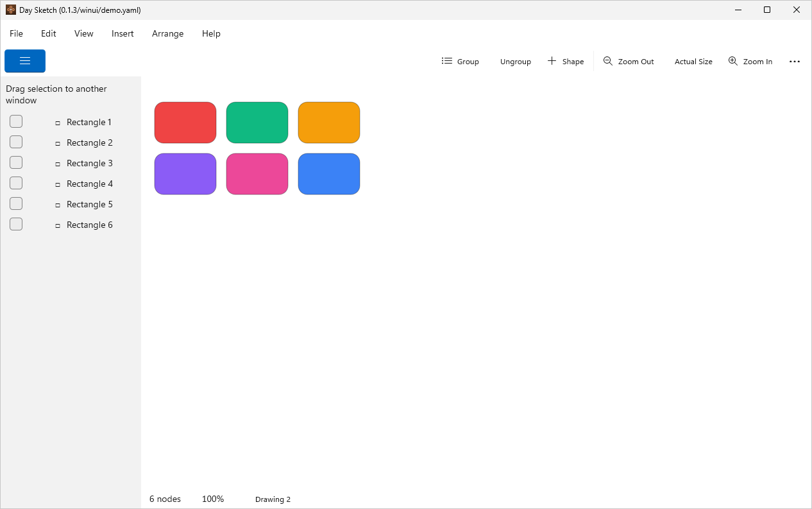812x509 pixels.
Task: Check the box for Rectangle 1
Action: (16, 121)
